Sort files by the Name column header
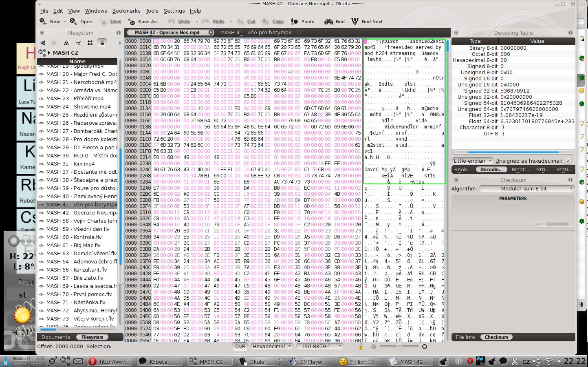The height and width of the screenshot is (367, 588). (x=77, y=61)
